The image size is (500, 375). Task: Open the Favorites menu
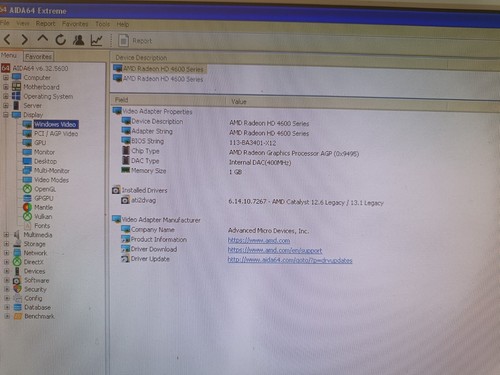pos(75,24)
